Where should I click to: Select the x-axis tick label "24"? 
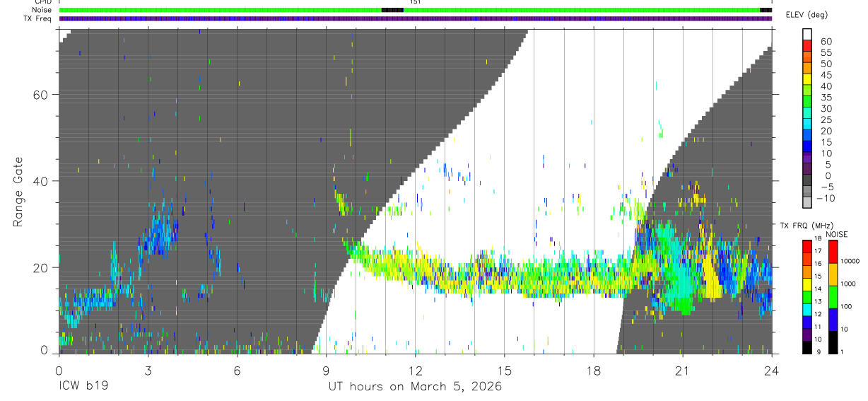pos(770,370)
